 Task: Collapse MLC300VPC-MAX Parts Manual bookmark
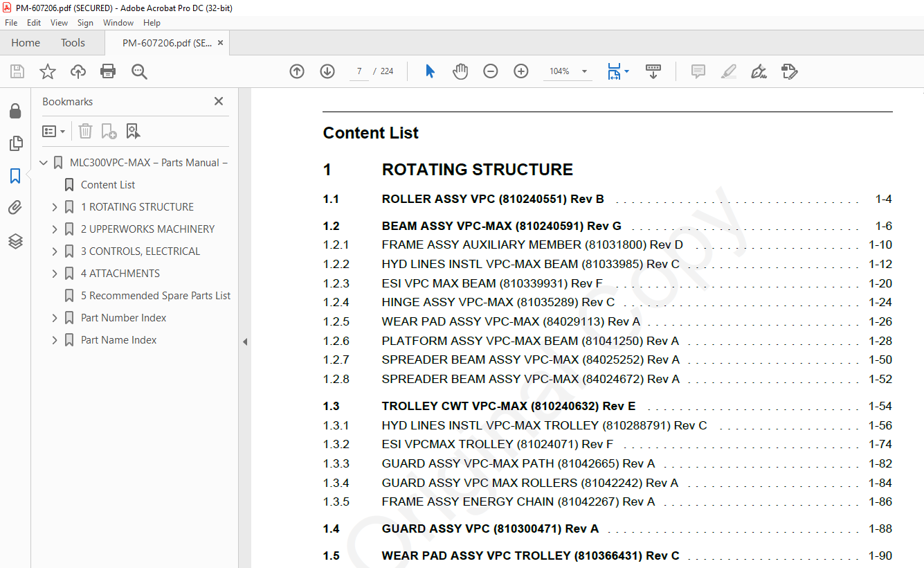44,163
